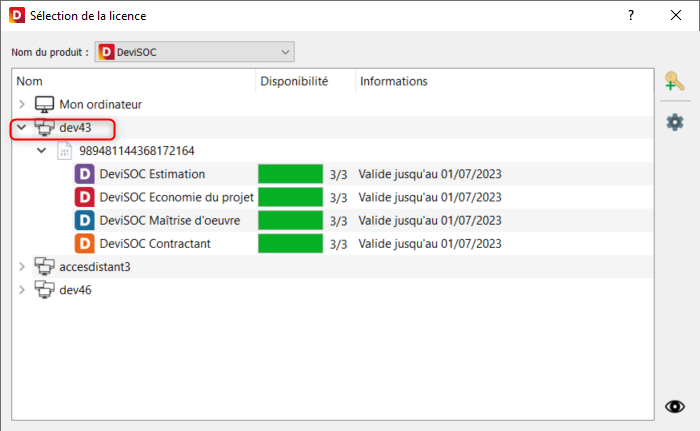Image resolution: width=700 pixels, height=431 pixels.
Task: Open the Nom du produit dropdown
Action: point(194,52)
